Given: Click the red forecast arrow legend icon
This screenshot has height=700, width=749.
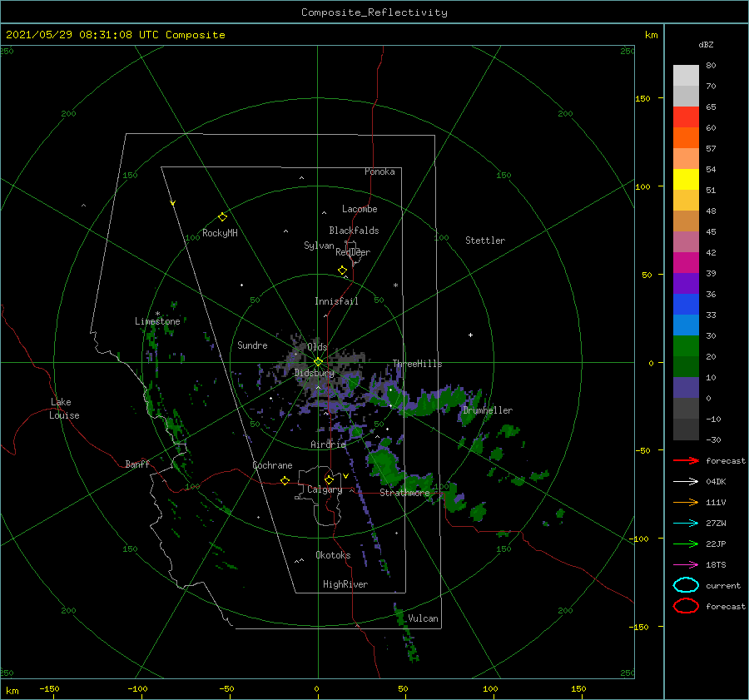Looking at the screenshot, I should 686,460.
